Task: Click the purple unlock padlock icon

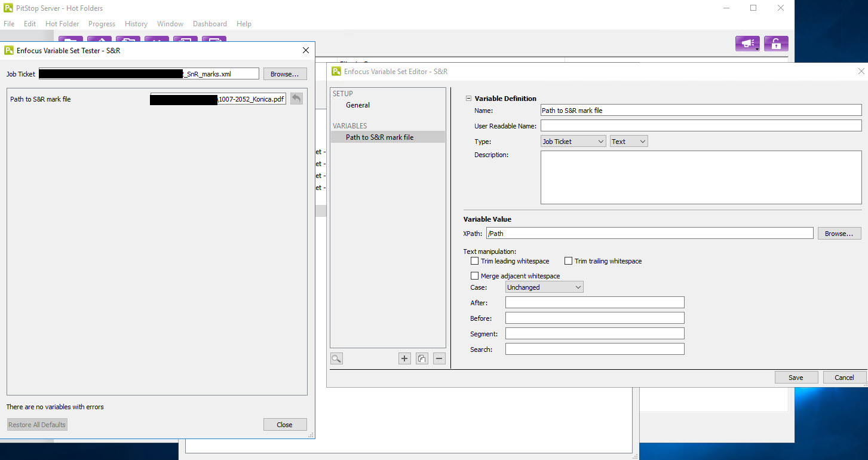Action: click(x=776, y=44)
